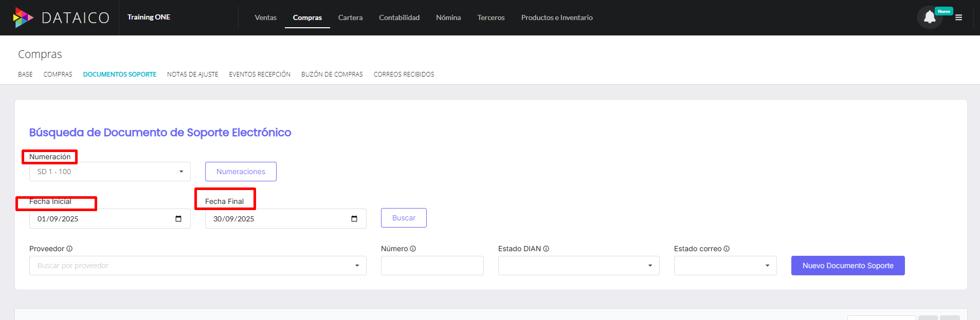Open CORREOS RECIBIDOS tab
The width and height of the screenshot is (980, 320).
tap(404, 74)
